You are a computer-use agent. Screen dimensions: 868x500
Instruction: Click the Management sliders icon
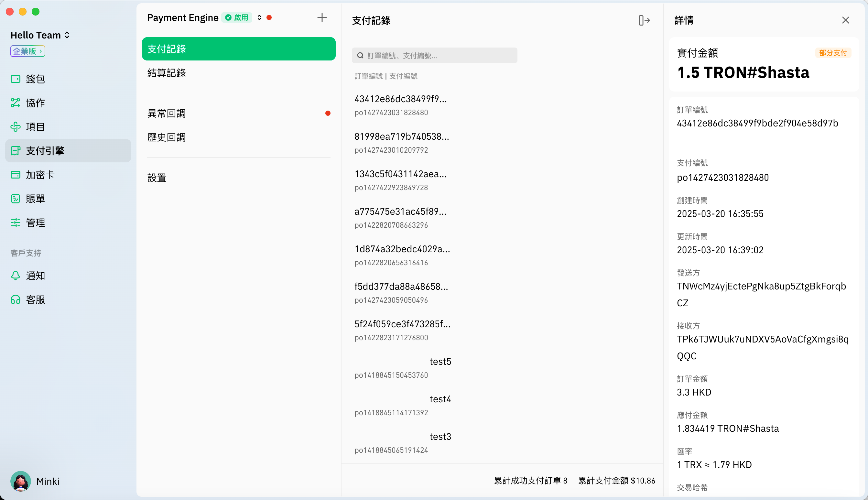click(x=16, y=223)
